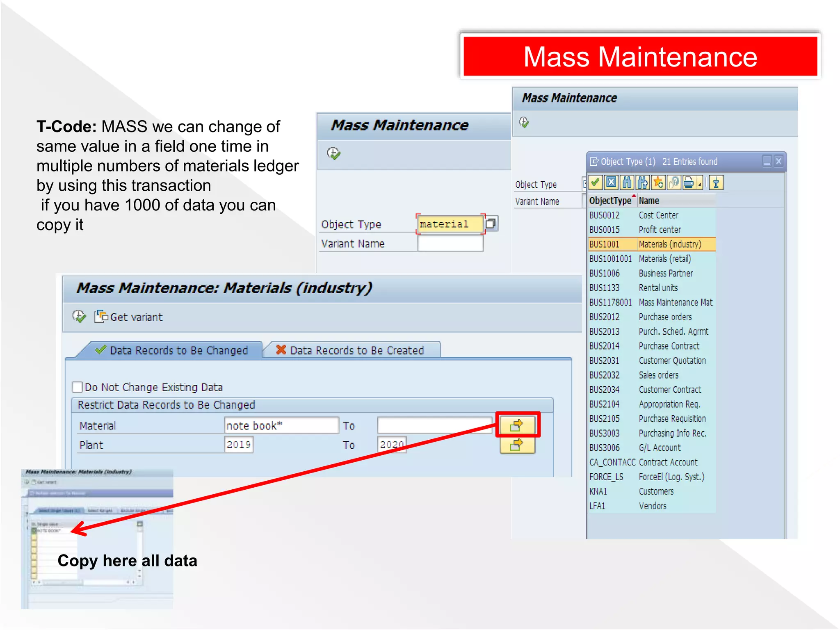Click Multiple Selection button in Material row
840x630 pixels.
point(517,425)
